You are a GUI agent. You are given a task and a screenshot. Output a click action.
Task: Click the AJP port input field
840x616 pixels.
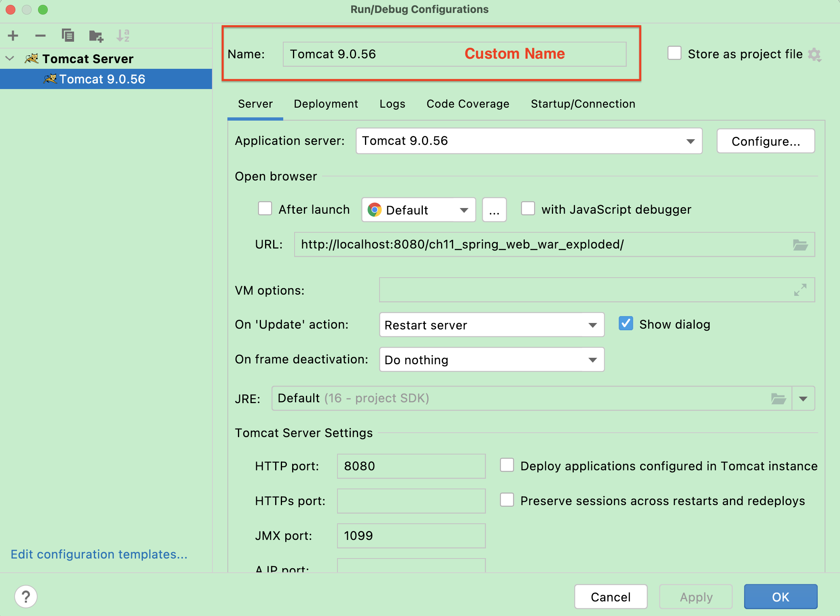click(411, 565)
